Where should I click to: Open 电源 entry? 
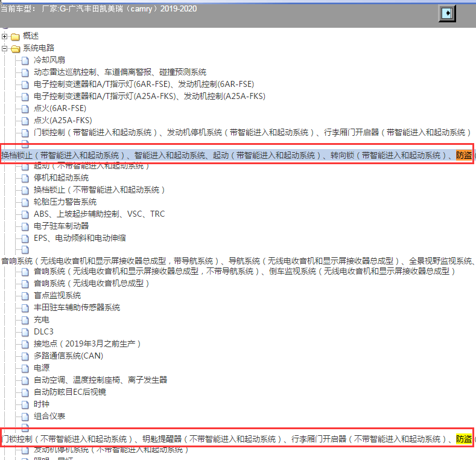(x=41, y=368)
